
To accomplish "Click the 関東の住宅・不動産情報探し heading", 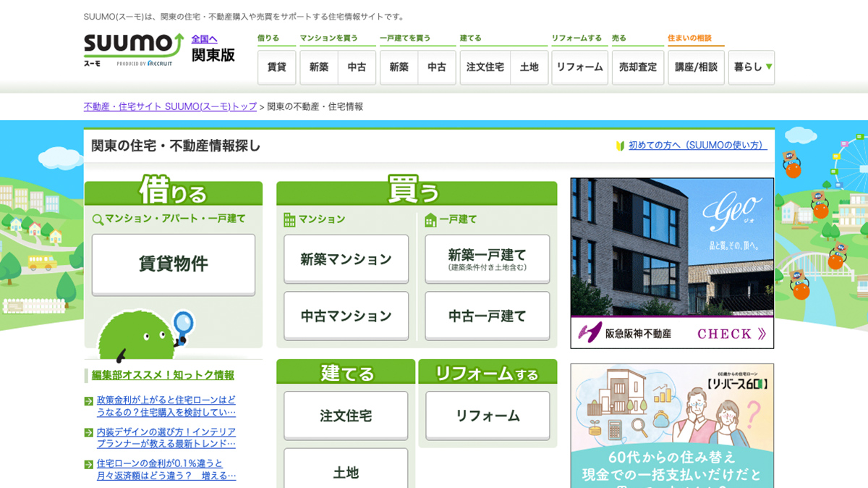I will pyautogui.click(x=176, y=146).
